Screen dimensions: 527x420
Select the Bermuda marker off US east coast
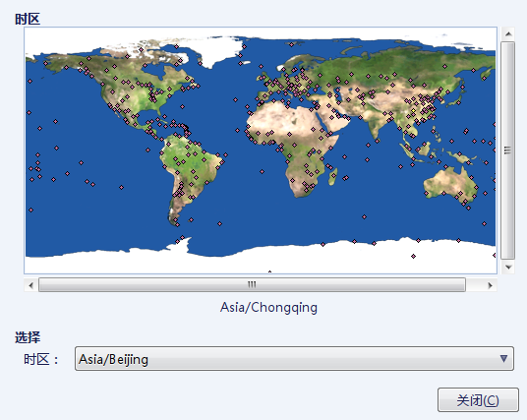(182, 106)
